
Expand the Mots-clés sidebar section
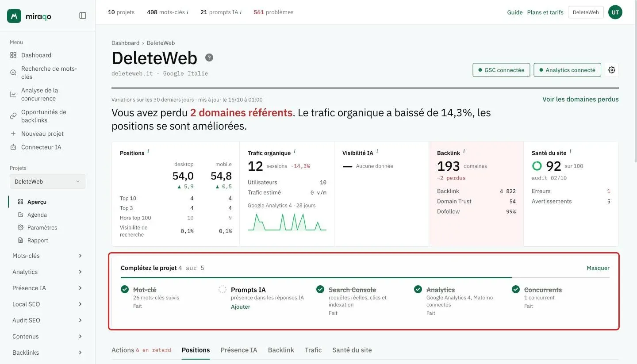(x=47, y=256)
